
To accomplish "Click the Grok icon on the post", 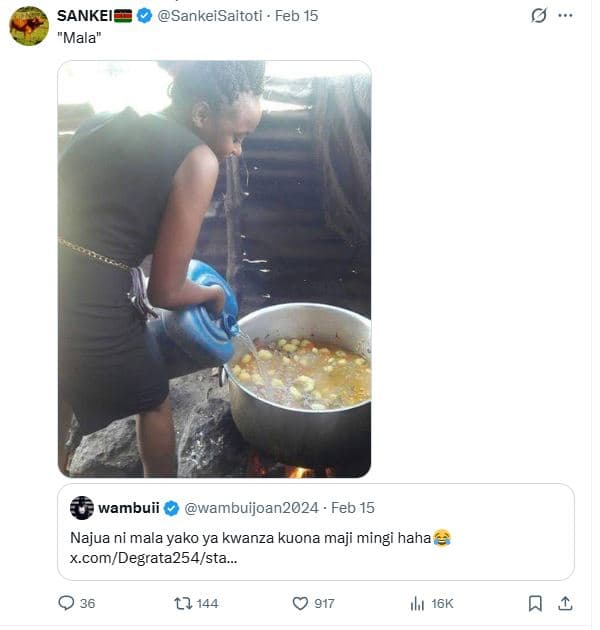I will click(x=539, y=16).
